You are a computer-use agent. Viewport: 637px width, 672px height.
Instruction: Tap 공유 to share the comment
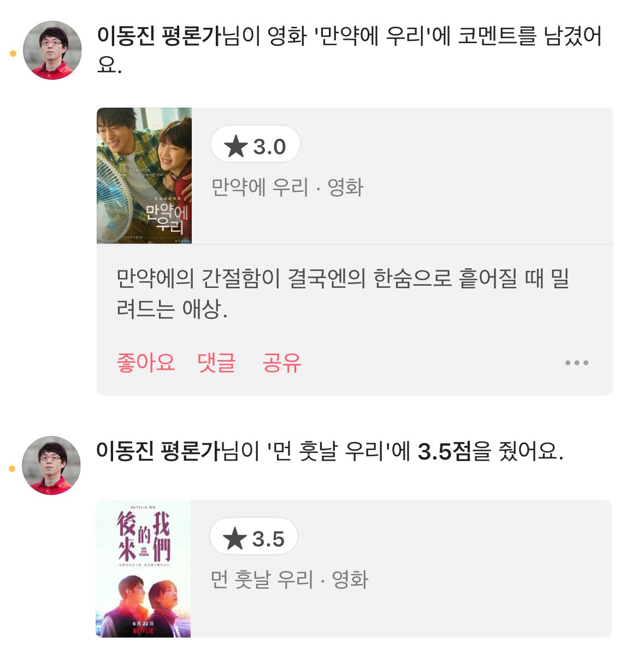tap(281, 363)
